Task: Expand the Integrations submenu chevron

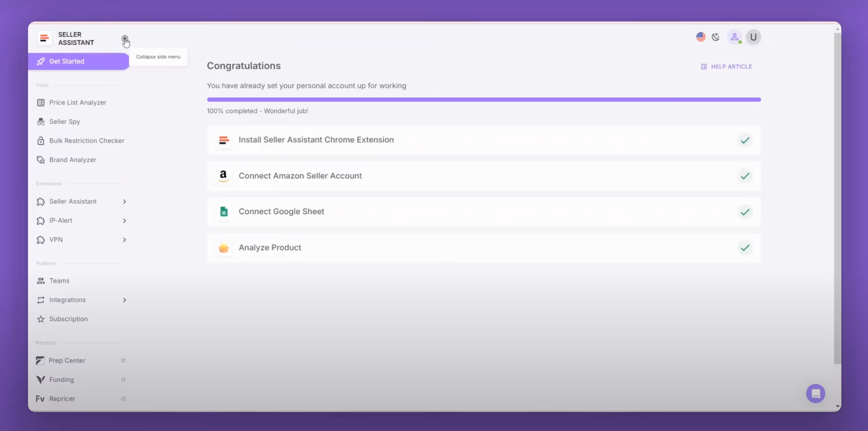Action: pos(124,300)
